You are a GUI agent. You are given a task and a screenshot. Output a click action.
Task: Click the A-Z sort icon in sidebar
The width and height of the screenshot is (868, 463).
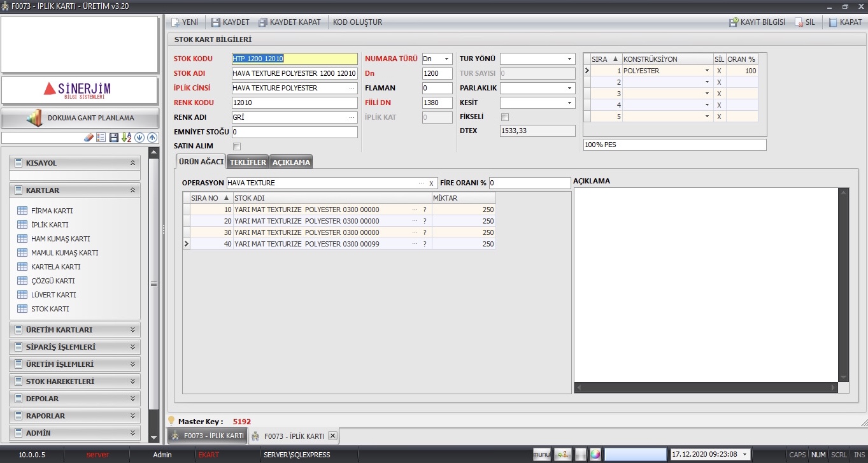[x=127, y=138]
